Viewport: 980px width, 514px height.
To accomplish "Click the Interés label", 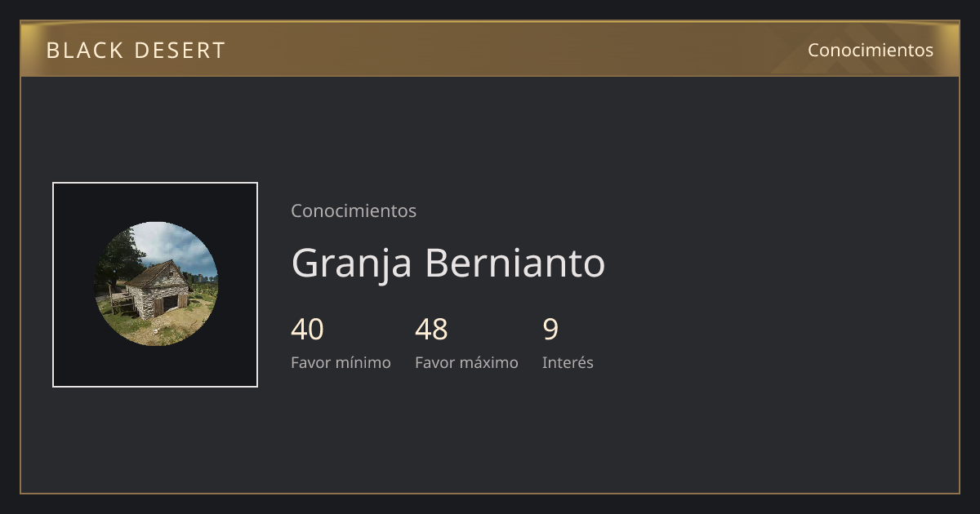I will (568, 362).
